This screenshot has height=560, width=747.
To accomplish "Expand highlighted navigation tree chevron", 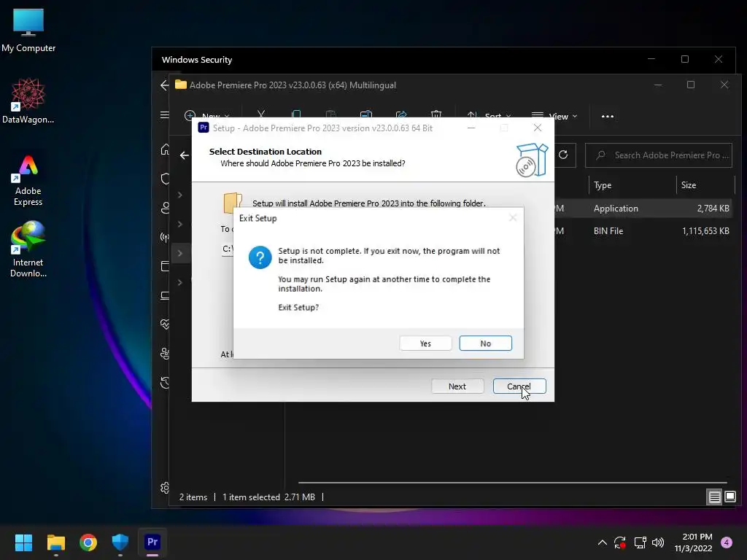I will (x=180, y=253).
